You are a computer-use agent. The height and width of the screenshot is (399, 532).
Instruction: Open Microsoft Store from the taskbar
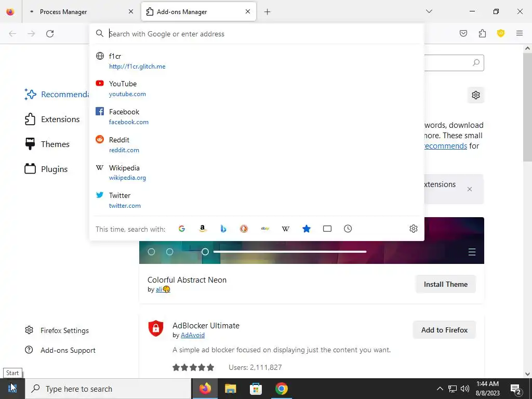[x=256, y=389]
